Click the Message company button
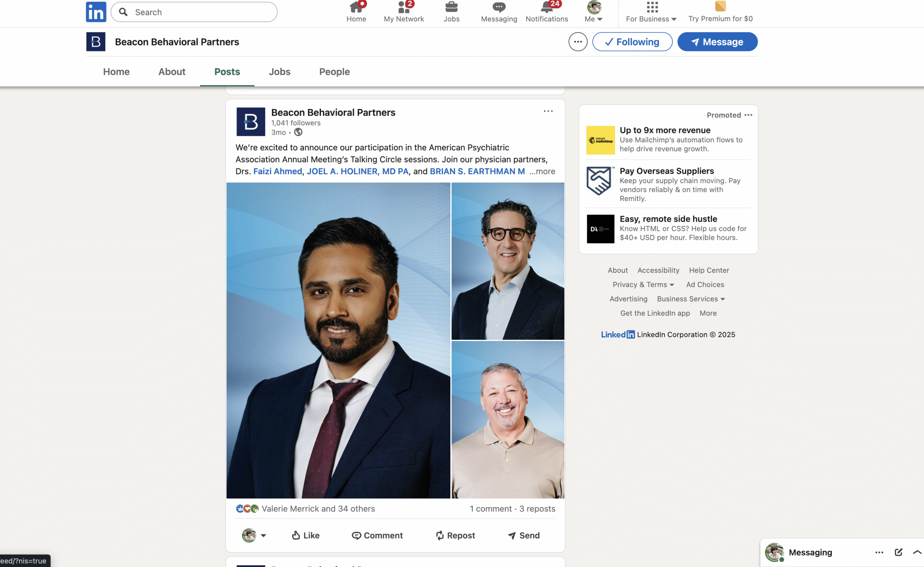This screenshot has width=924, height=567. (x=718, y=42)
